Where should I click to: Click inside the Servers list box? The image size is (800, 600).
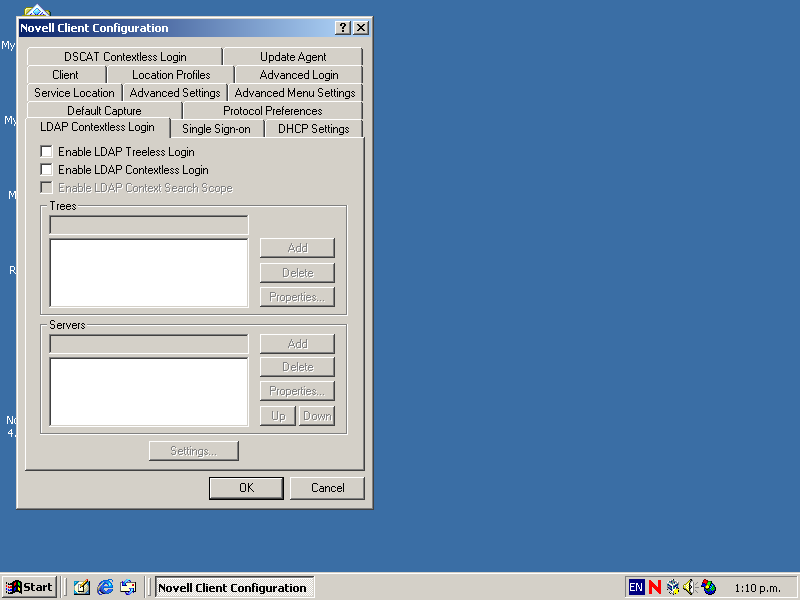(149, 392)
